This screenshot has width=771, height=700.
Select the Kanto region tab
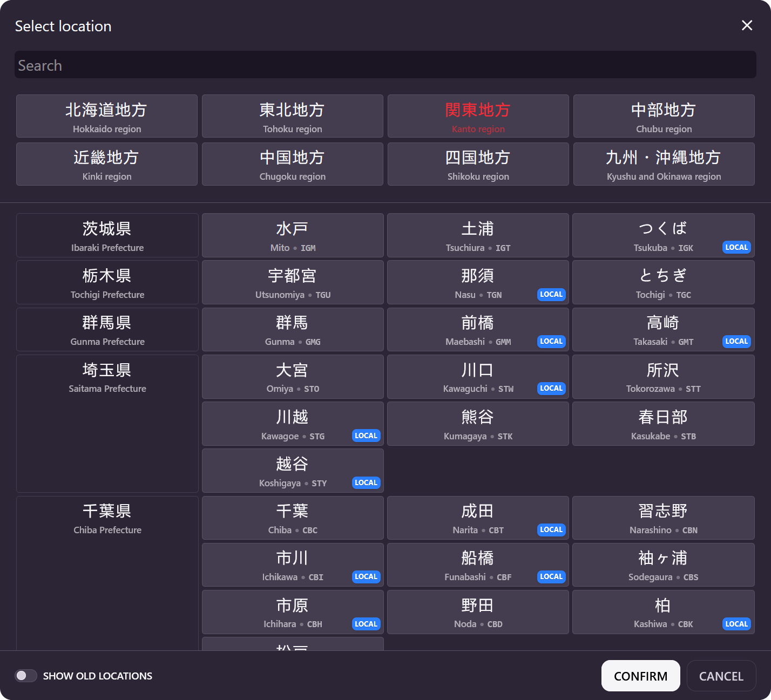(x=478, y=116)
